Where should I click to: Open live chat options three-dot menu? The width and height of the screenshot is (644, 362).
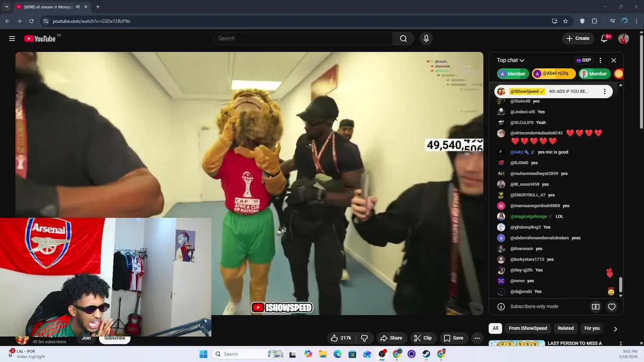click(600, 60)
